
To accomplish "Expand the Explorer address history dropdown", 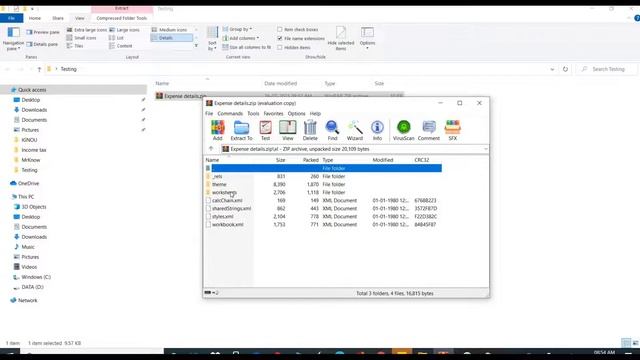I will tap(552, 69).
